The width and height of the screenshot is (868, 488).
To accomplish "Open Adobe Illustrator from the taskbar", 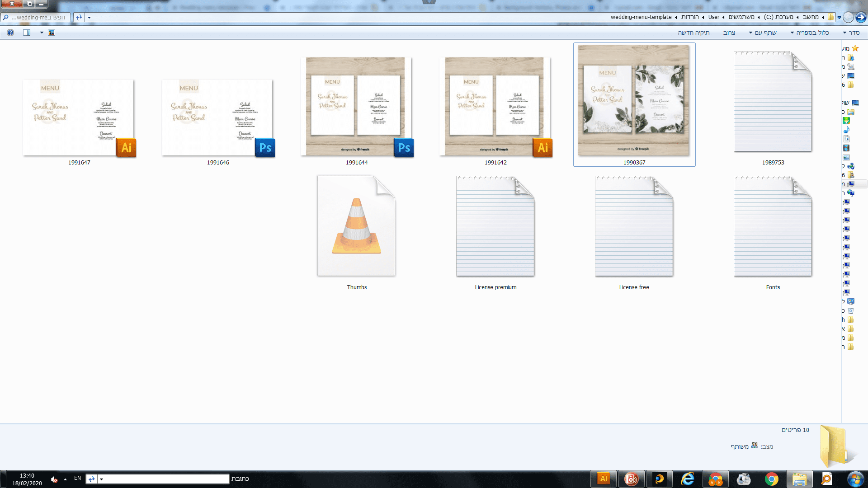I will click(604, 479).
